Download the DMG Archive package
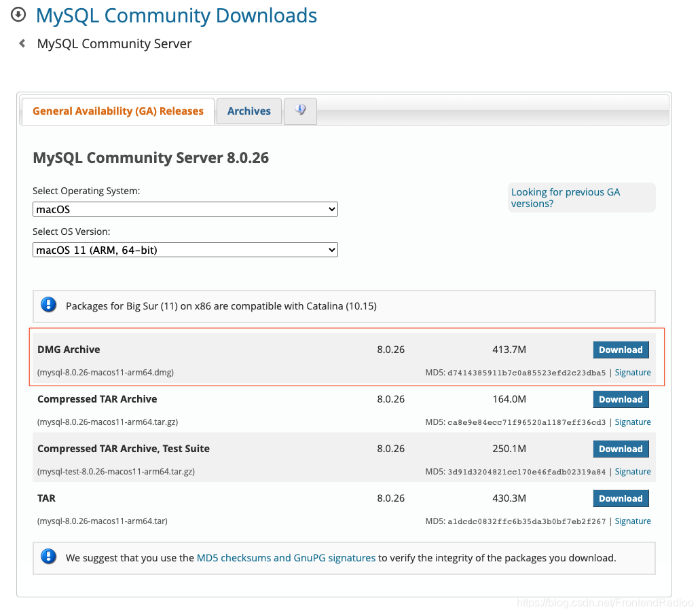The width and height of the screenshot is (700, 615). (621, 350)
